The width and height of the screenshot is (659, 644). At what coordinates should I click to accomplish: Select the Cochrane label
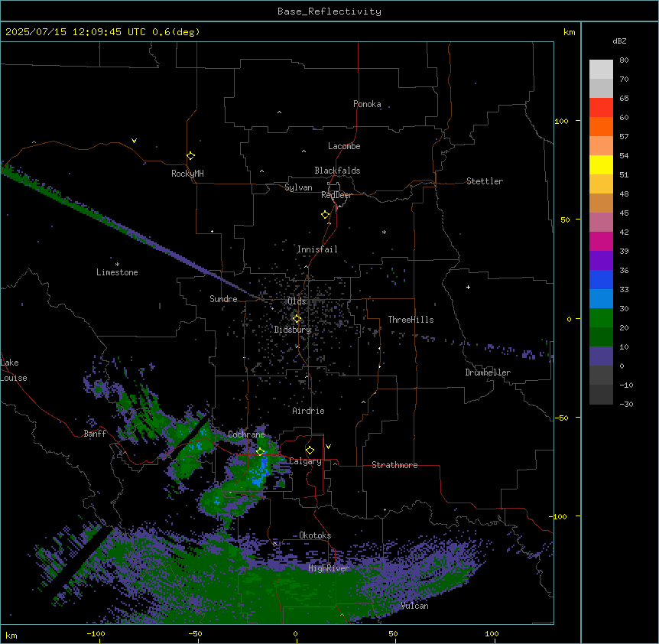click(246, 434)
